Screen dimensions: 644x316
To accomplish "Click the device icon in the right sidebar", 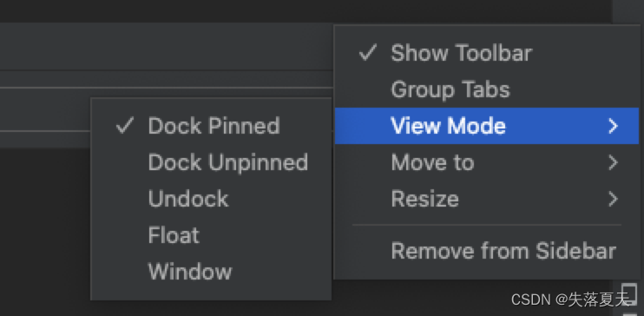I will pyautogui.click(x=629, y=293).
